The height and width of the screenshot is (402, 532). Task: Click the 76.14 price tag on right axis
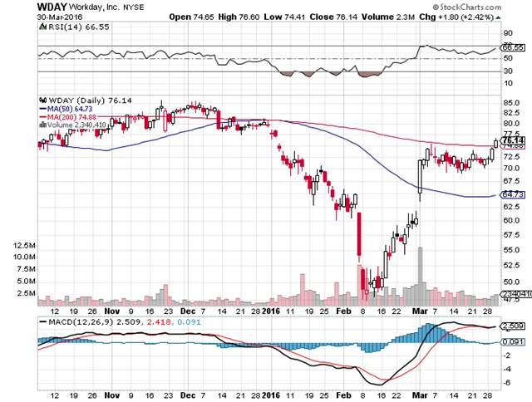point(514,140)
